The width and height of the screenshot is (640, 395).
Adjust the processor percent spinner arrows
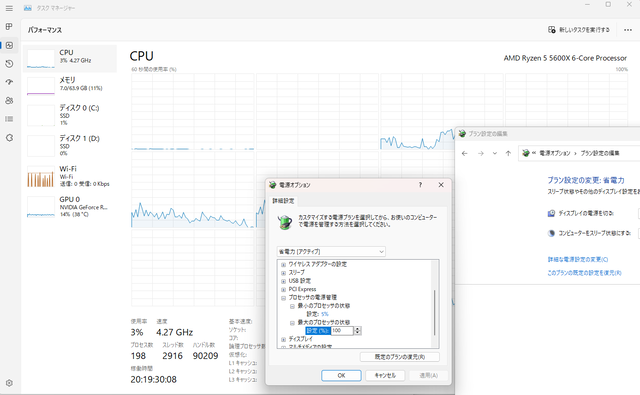358,331
